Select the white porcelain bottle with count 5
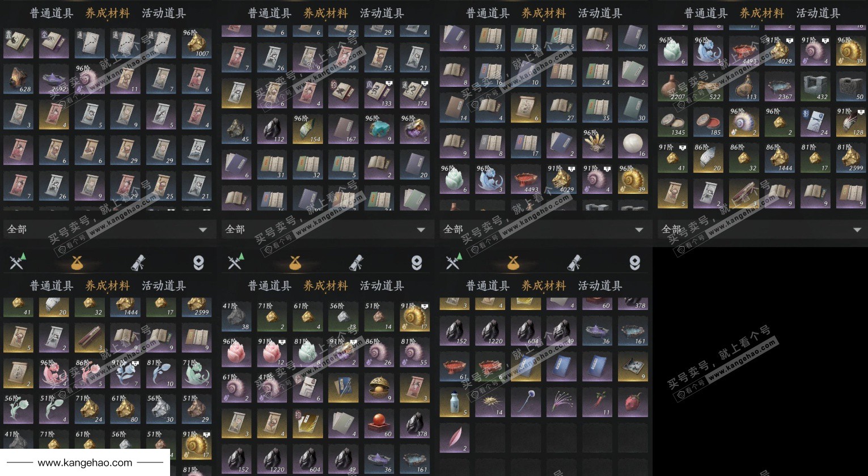 click(454, 402)
